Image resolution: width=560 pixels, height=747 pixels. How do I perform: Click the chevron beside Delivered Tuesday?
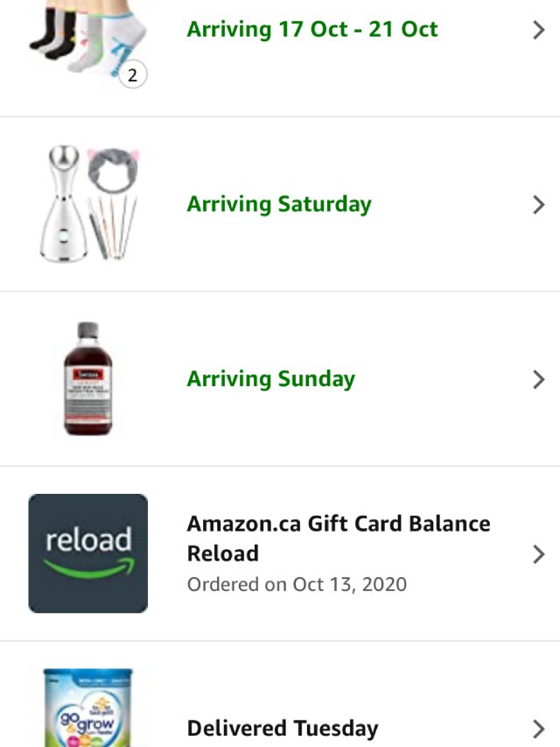(538, 729)
